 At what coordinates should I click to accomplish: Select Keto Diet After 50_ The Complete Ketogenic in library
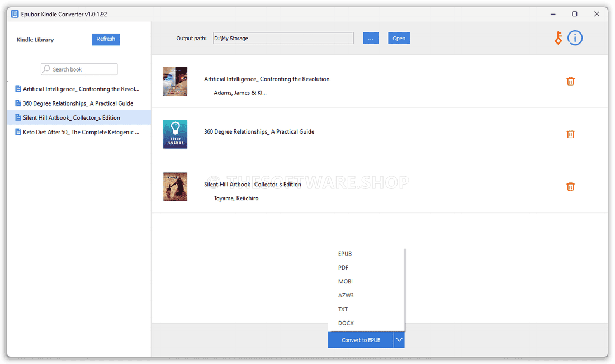79,132
